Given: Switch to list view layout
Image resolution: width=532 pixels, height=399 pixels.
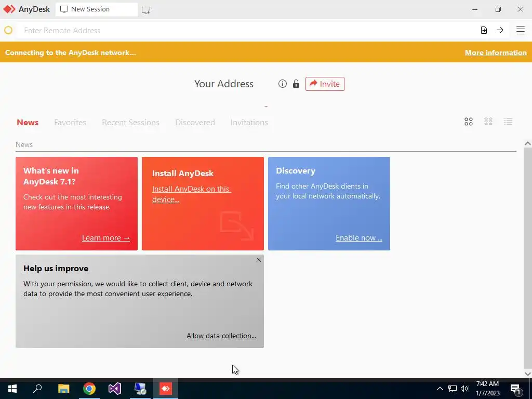Looking at the screenshot, I should pos(508,122).
